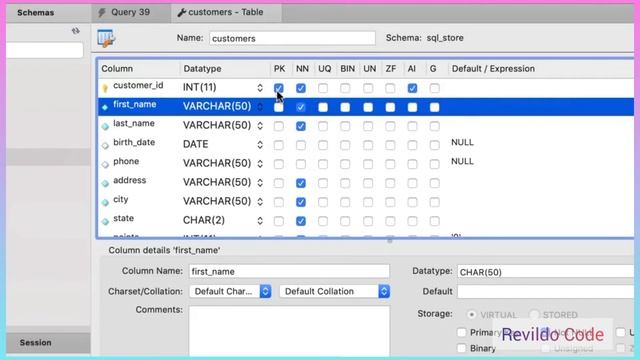Click NULL default value of birth_date
640x360 pixels.
(x=462, y=142)
